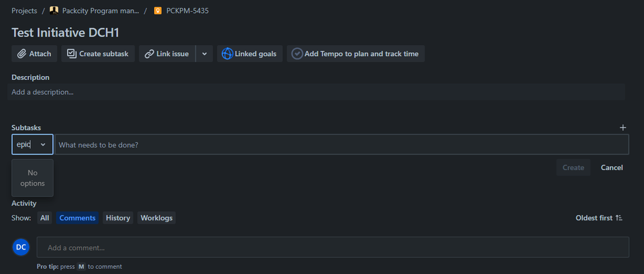Click the Add a description field
Viewport: 644px width, 274px height.
tap(317, 92)
